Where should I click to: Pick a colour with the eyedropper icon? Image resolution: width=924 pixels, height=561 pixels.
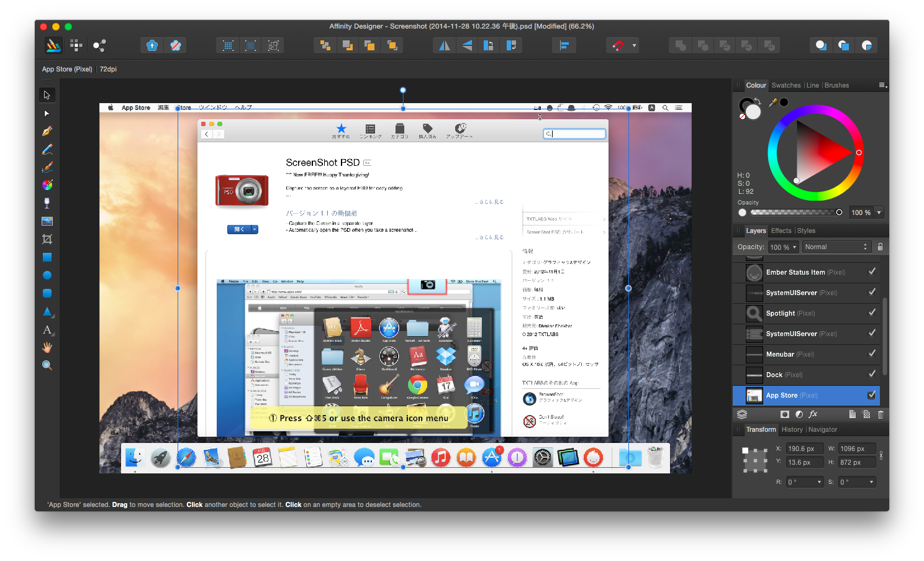773,103
